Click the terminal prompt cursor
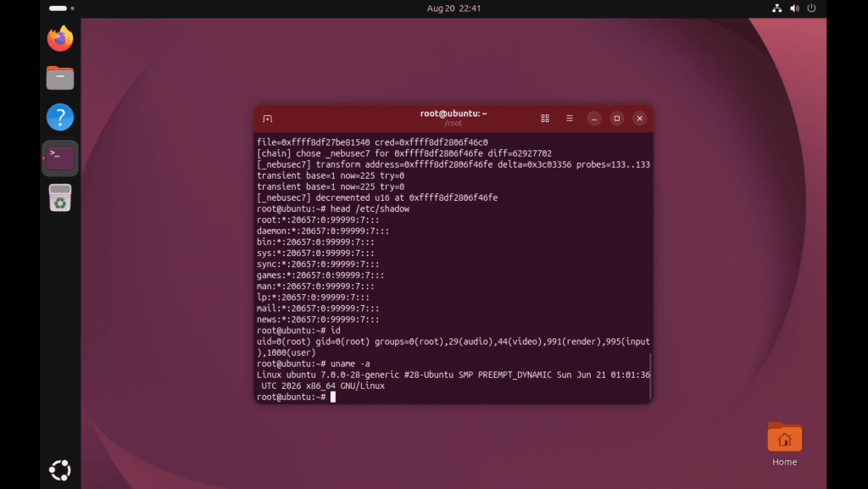 (332, 397)
